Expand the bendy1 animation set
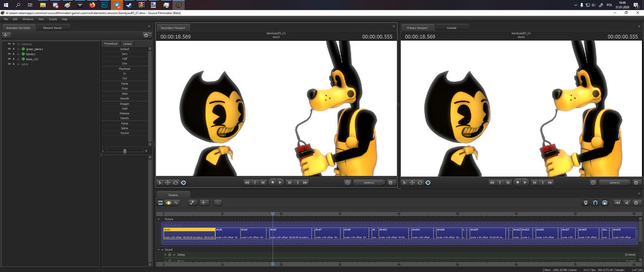Image resolution: width=644 pixels, height=272 pixels. (x=19, y=54)
